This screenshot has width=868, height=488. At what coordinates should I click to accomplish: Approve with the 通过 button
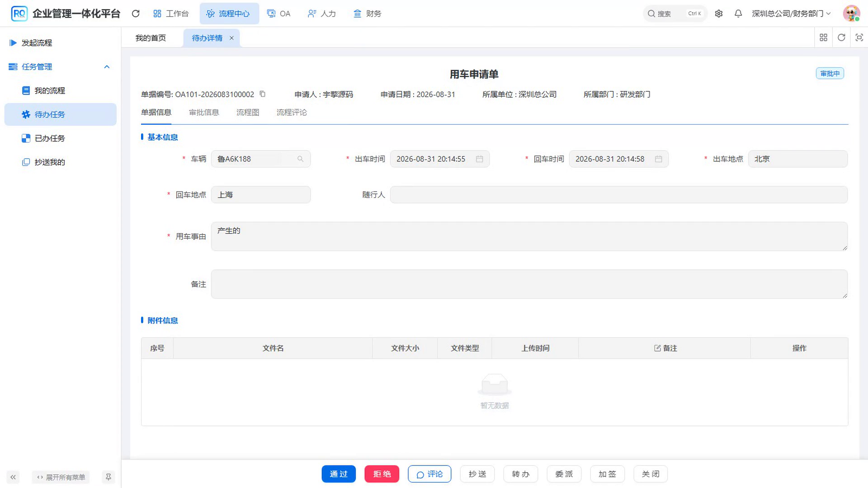(339, 474)
